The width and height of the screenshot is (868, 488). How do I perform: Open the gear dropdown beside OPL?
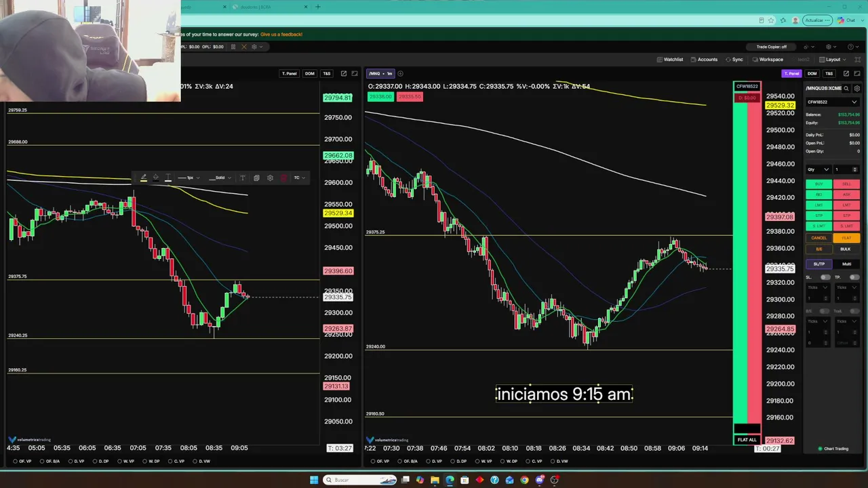tap(256, 47)
